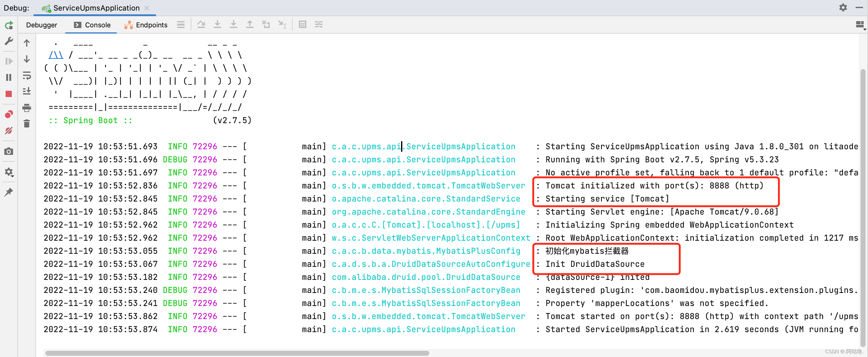View breakpoints list
The height and width of the screenshot is (357, 868).
click(9, 114)
